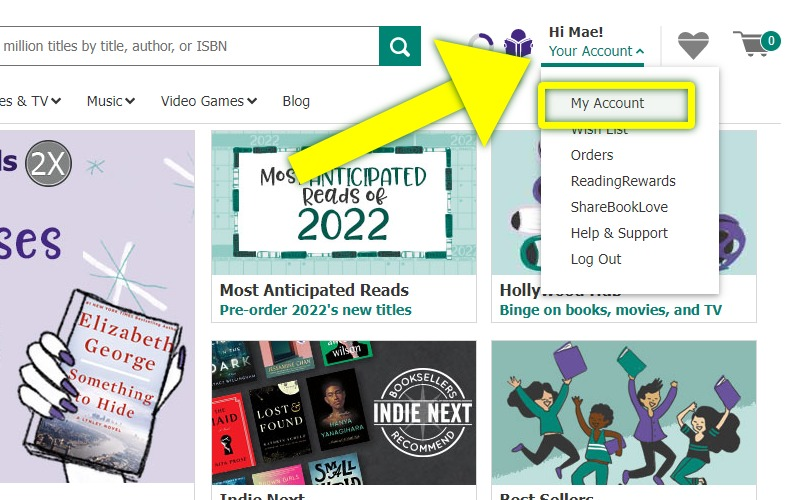Open the Most Anticipated Reads link
This screenshot has width=800, height=500.
[x=314, y=290]
